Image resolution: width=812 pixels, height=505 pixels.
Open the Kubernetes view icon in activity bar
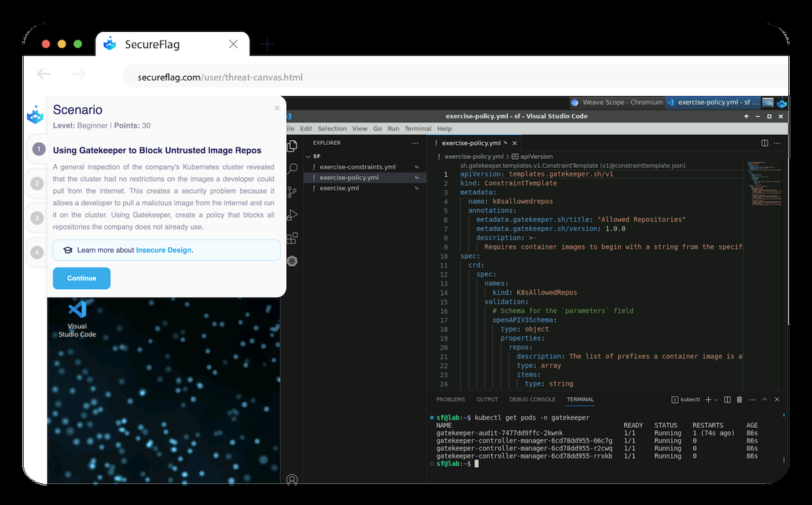tap(293, 261)
